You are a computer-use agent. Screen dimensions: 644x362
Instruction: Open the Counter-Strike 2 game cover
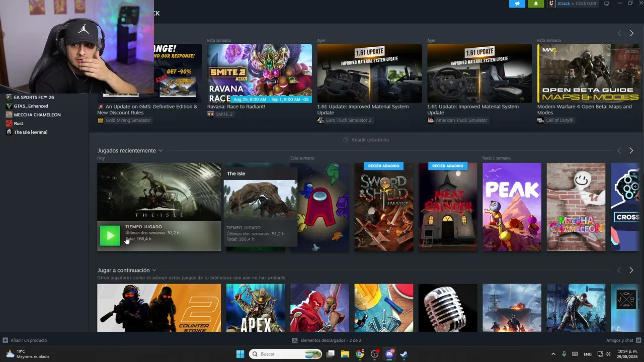[x=159, y=308]
